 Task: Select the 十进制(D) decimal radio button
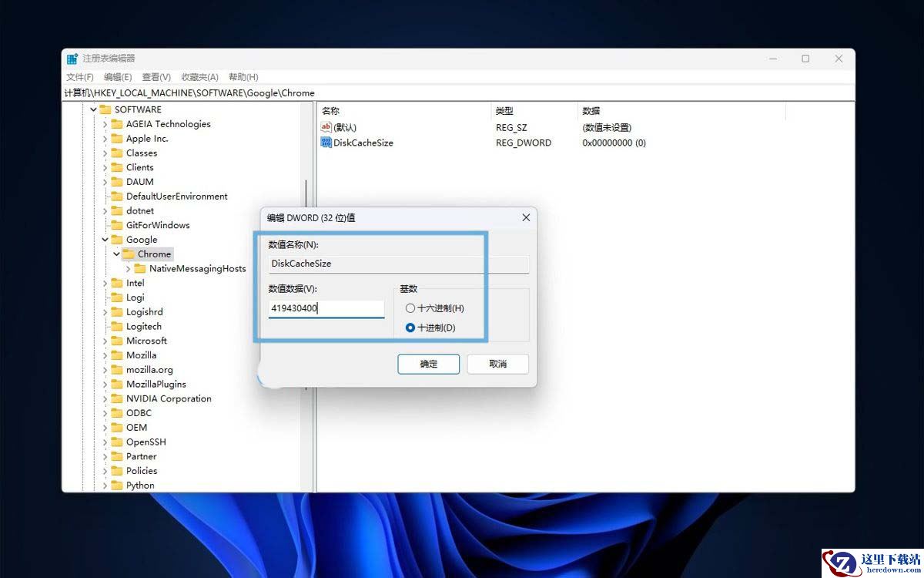410,328
